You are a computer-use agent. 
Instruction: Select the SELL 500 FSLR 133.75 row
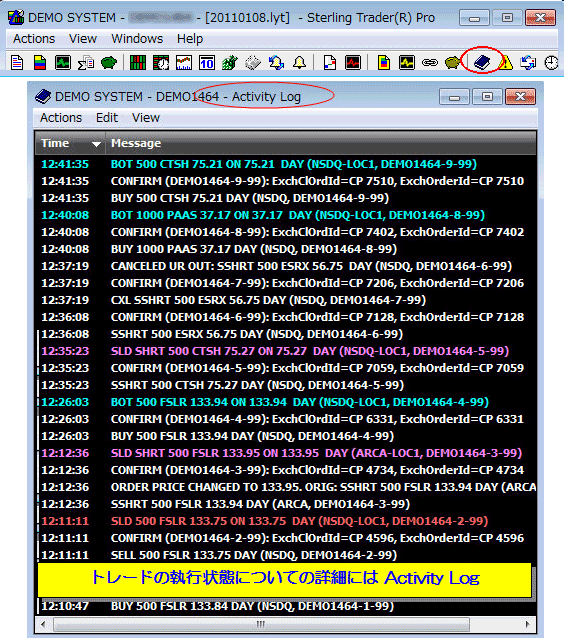point(286,555)
